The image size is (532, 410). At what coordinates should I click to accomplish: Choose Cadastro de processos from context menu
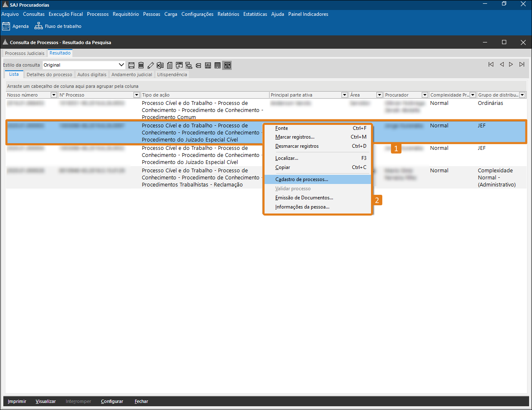(x=302, y=179)
